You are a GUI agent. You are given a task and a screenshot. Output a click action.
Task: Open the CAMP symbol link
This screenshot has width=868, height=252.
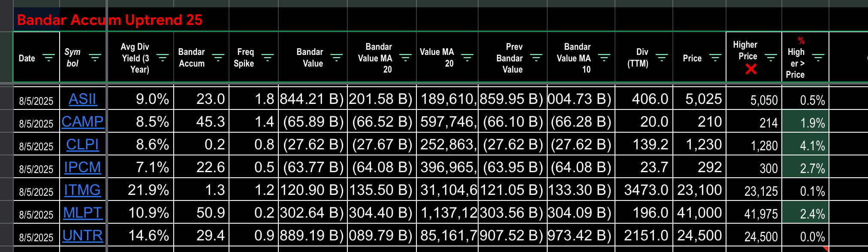pyautogui.click(x=83, y=122)
